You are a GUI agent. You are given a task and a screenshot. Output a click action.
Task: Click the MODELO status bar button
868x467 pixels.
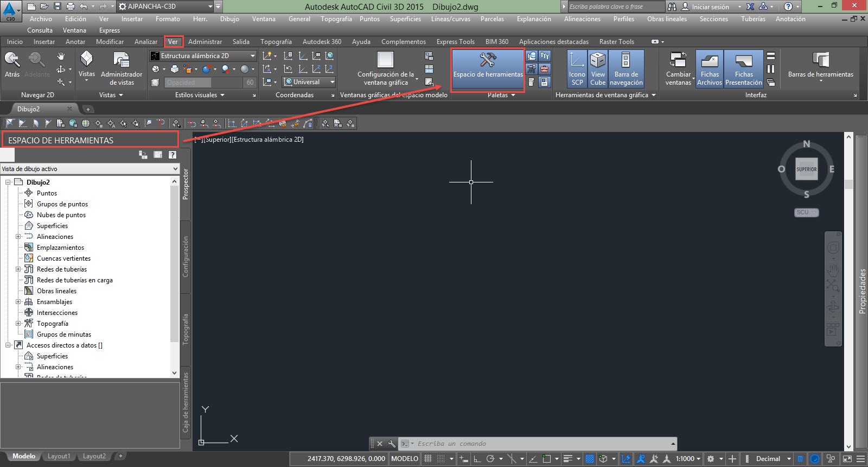(405, 459)
